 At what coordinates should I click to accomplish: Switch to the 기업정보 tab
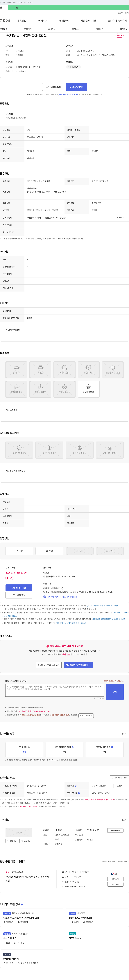tap(124, 29)
